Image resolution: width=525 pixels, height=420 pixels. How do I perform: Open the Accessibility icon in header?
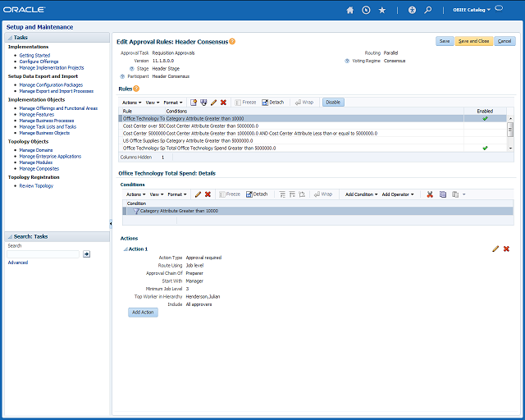(x=412, y=10)
